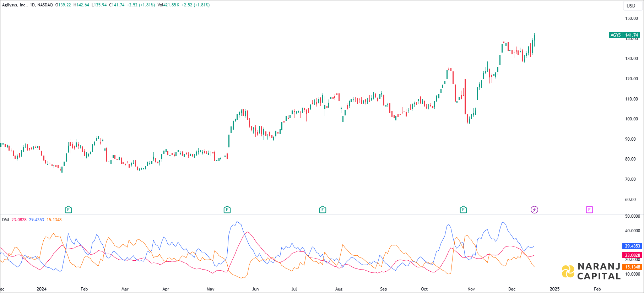Viewport: 644px width, 293px height.
Task: Click the pink 23.0828 DMI legend value
Action: [x=19, y=220]
